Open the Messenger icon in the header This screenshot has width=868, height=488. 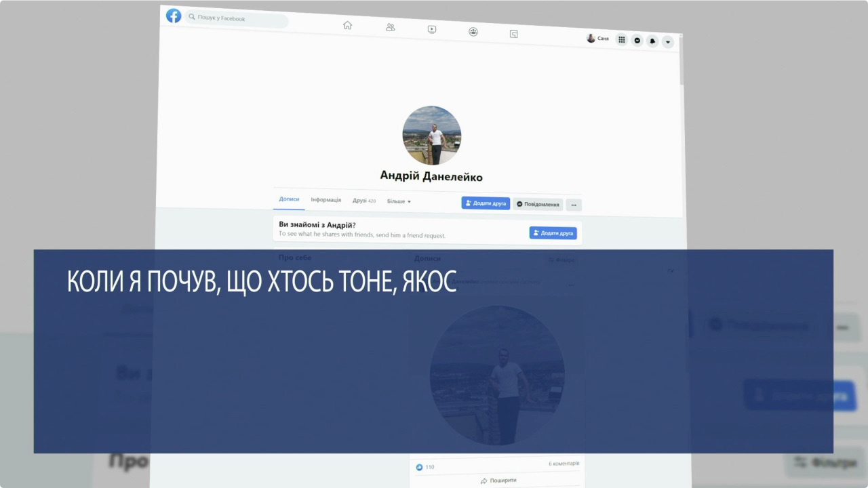click(x=637, y=41)
